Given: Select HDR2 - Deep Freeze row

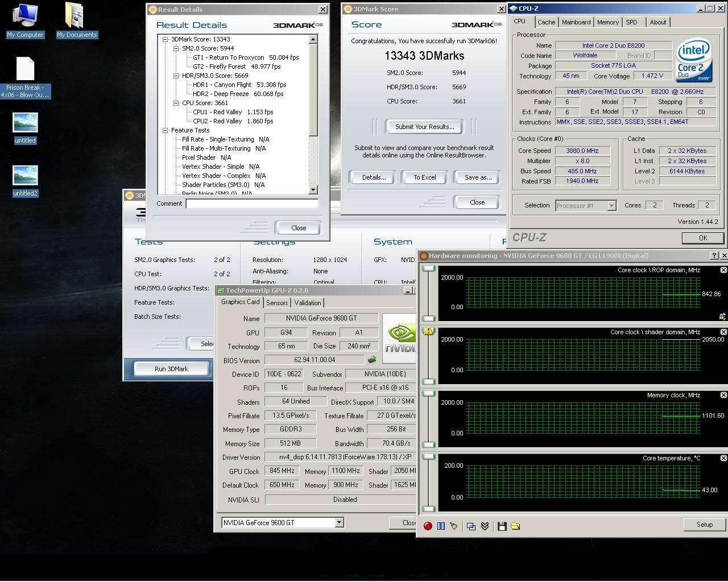Looking at the screenshot, I should click(x=238, y=94).
